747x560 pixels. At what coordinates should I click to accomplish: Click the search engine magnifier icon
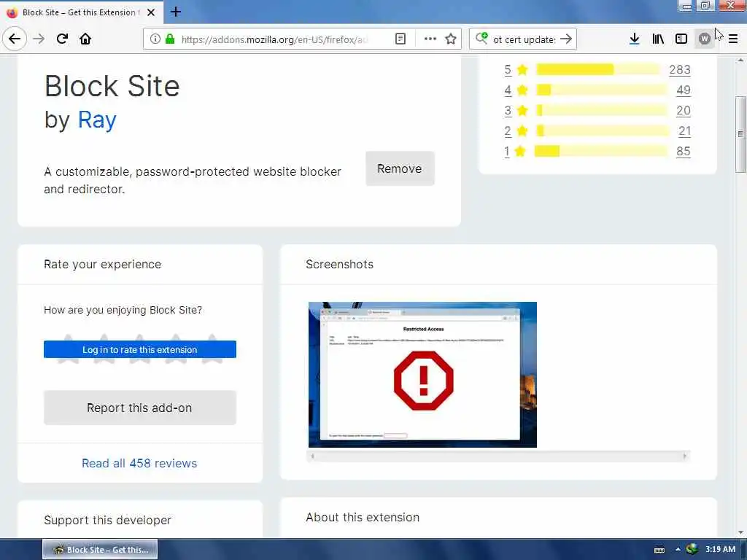481,39
